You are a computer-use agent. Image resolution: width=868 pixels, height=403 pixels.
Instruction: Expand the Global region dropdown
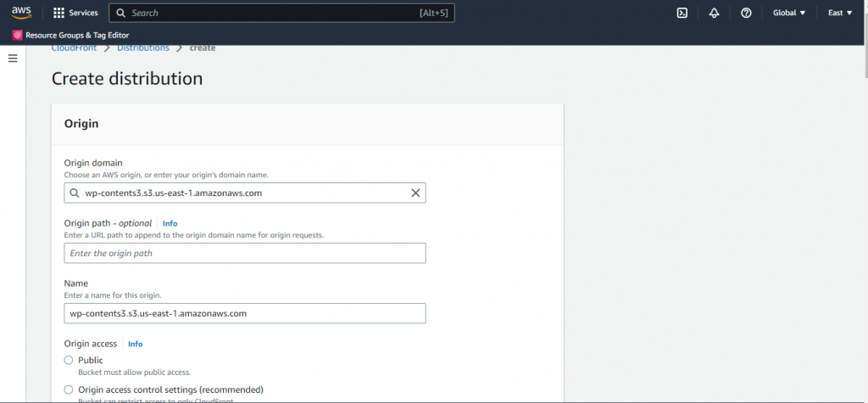click(x=789, y=13)
